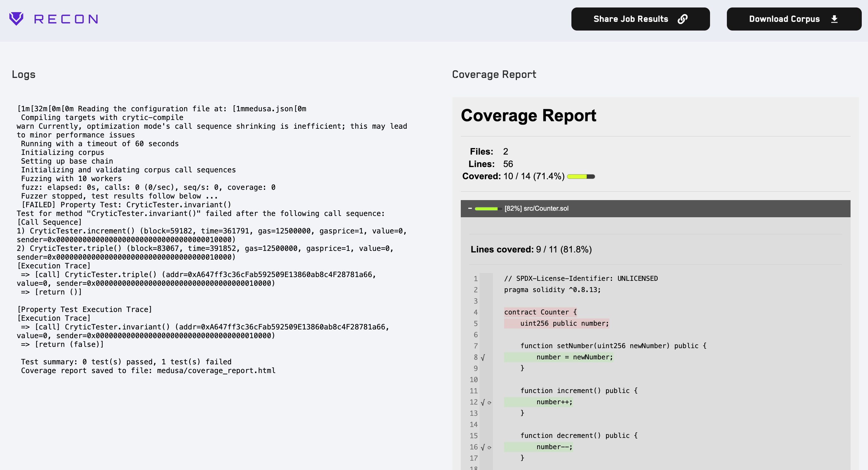Click the Logs section heading

pos(24,74)
